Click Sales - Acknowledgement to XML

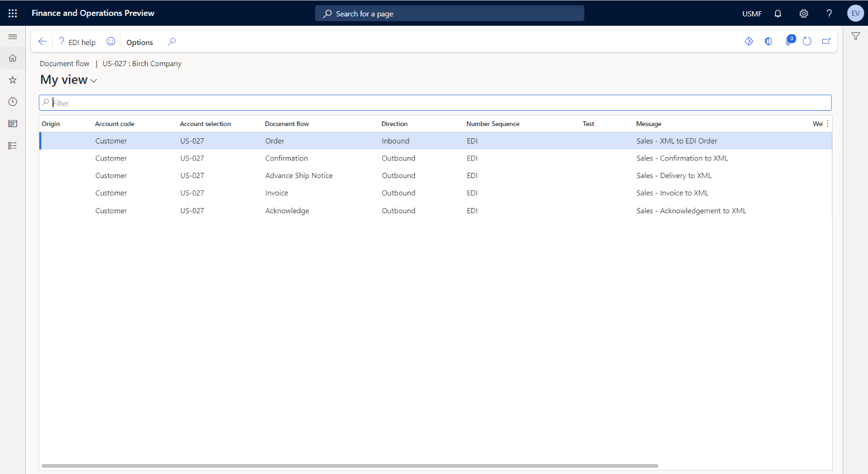coord(692,210)
